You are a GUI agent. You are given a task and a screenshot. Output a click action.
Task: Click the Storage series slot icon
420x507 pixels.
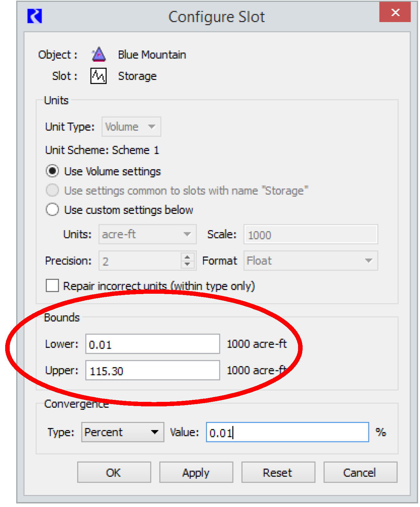98,76
